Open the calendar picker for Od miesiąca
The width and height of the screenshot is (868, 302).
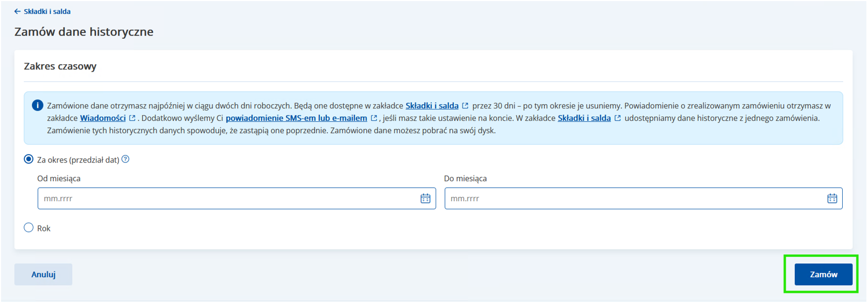click(x=425, y=198)
